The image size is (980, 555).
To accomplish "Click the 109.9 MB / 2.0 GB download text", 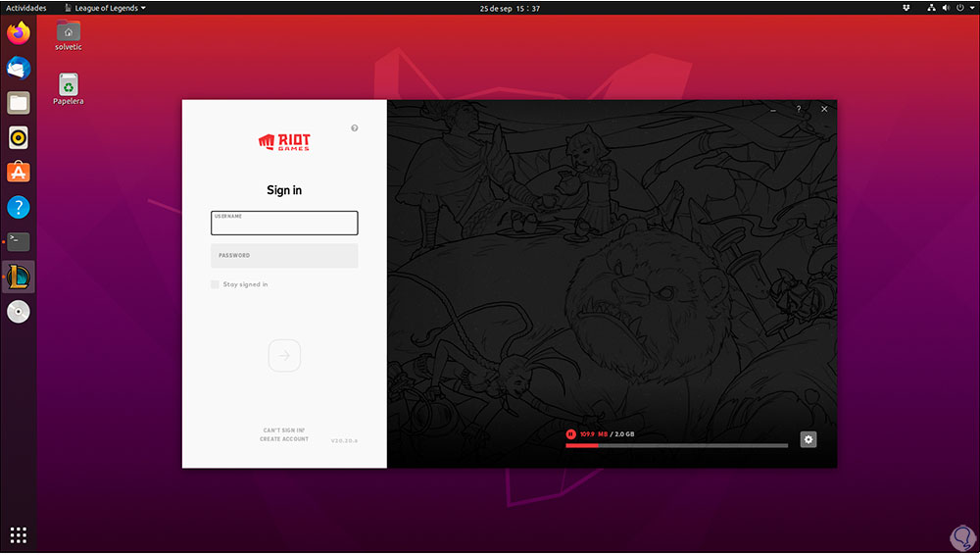I will coord(607,434).
